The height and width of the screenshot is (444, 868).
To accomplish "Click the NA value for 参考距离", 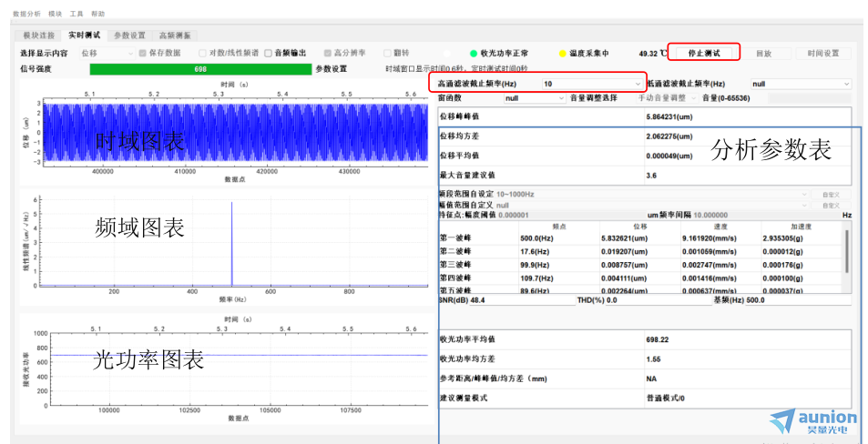I will click(651, 378).
